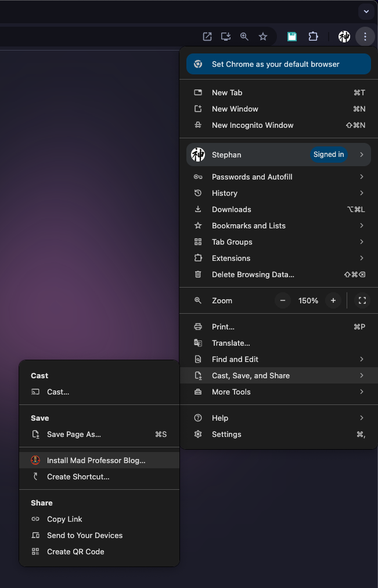Expand the Cast, Save, and Share chevron
Screen dimensions: 378x588
point(362,375)
